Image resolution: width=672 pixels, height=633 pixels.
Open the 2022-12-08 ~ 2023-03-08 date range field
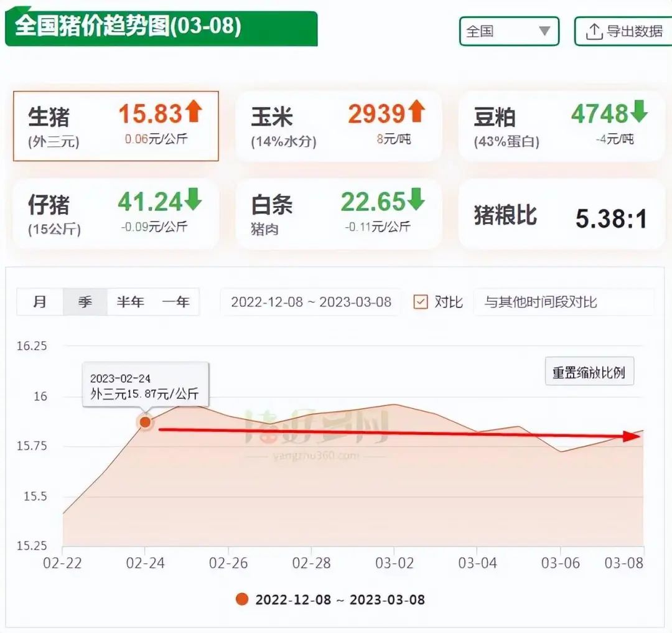310,302
